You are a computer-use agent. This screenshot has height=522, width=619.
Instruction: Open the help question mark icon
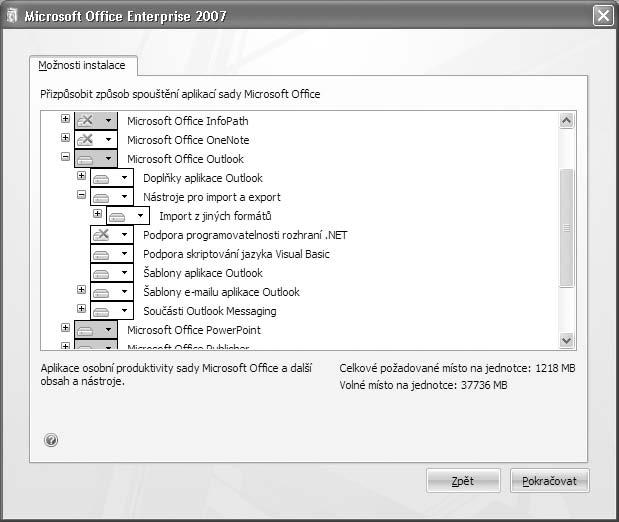(51, 440)
